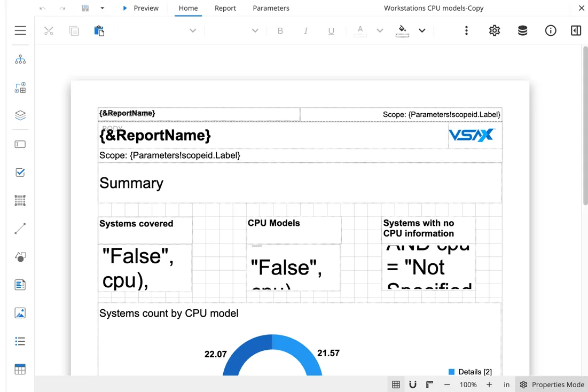Screen dimensions: 588x392
Task: Expand the font size dropdown
Action: tap(255, 30)
